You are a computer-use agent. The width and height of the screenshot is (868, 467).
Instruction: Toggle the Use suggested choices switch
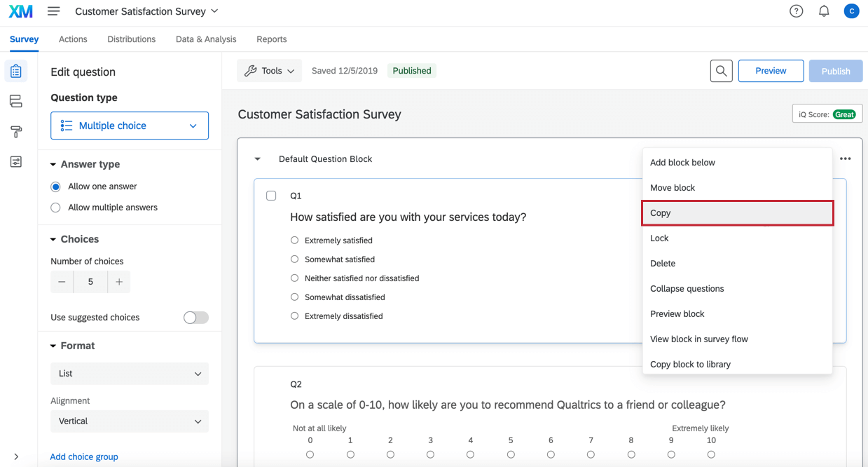coord(195,318)
